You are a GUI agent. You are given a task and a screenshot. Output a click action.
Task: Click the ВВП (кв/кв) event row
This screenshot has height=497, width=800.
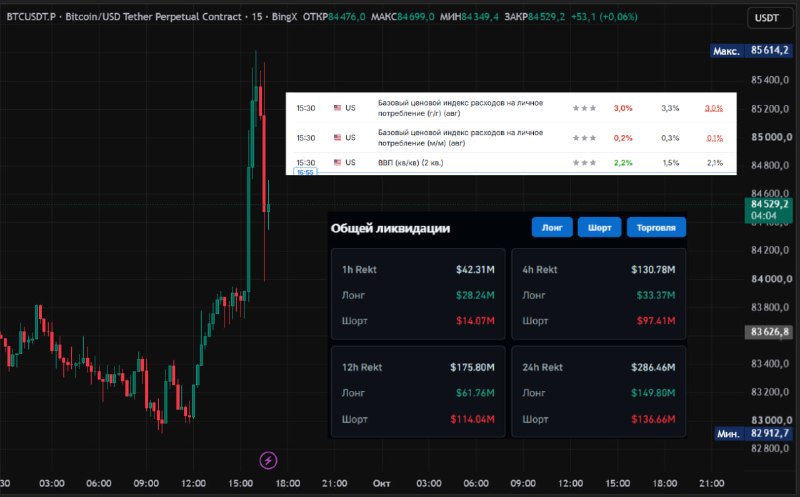pos(511,163)
